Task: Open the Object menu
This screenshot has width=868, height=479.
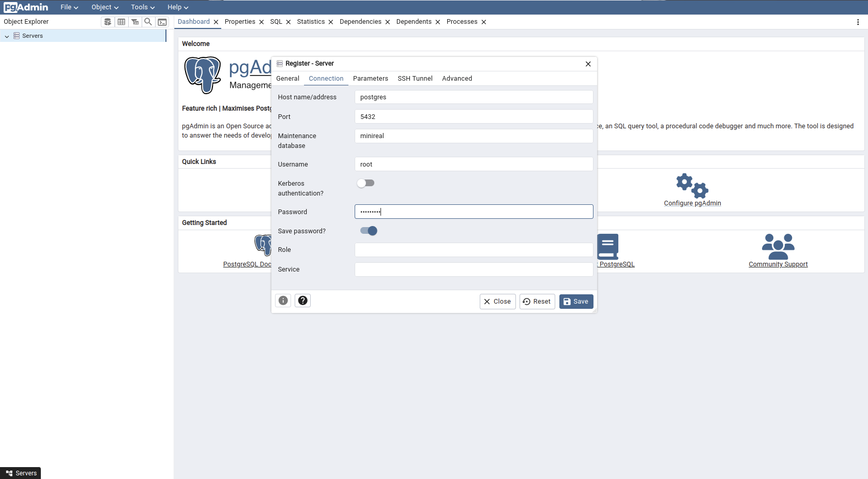Action: 105,7
